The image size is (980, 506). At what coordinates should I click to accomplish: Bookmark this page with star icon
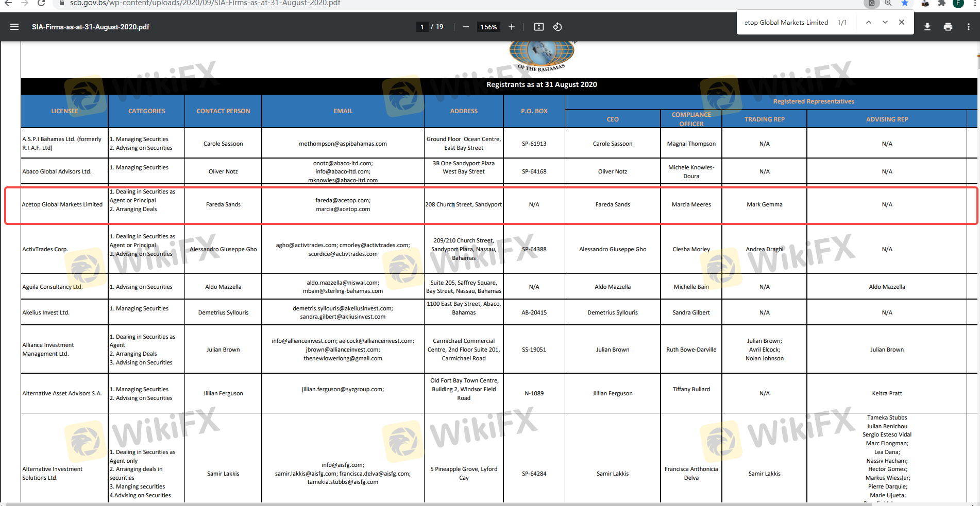coord(904,3)
